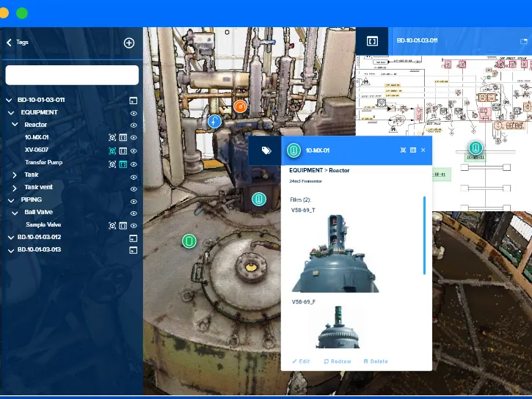Select the orange gauge marker in the 3D scene

pyautogui.click(x=240, y=106)
